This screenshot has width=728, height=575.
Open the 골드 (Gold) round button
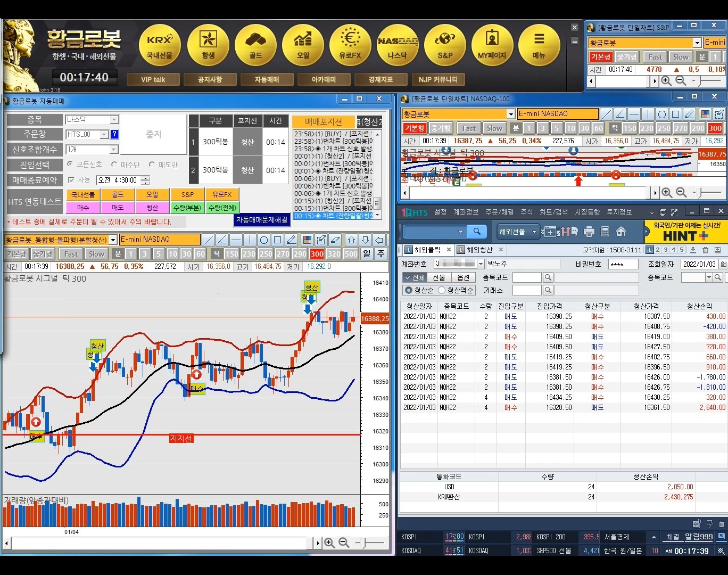click(x=255, y=45)
